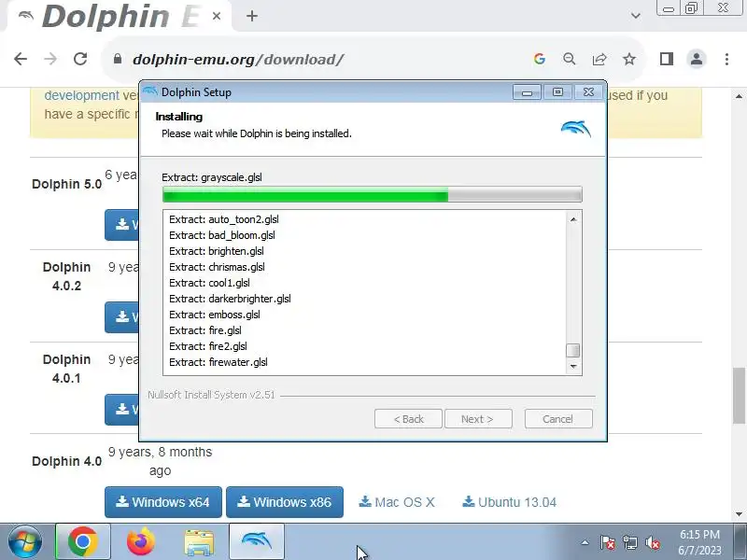747x560 pixels.
Task: Cancel the Dolphin installation
Action: (x=558, y=419)
